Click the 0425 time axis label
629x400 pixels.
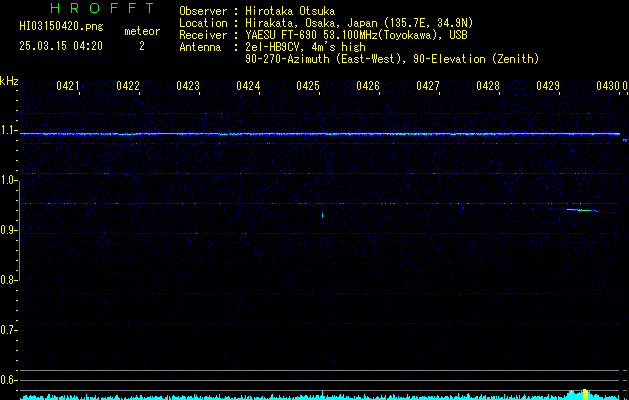click(308, 86)
